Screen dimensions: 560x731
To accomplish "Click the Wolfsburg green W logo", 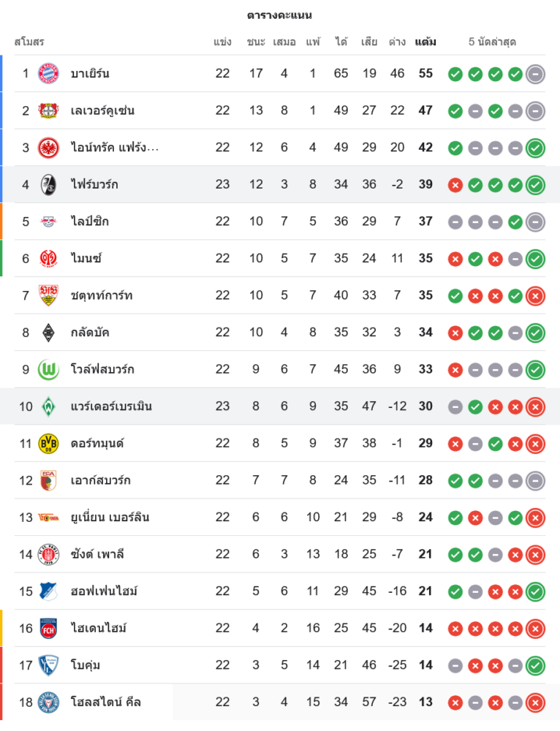I will coord(48,369).
